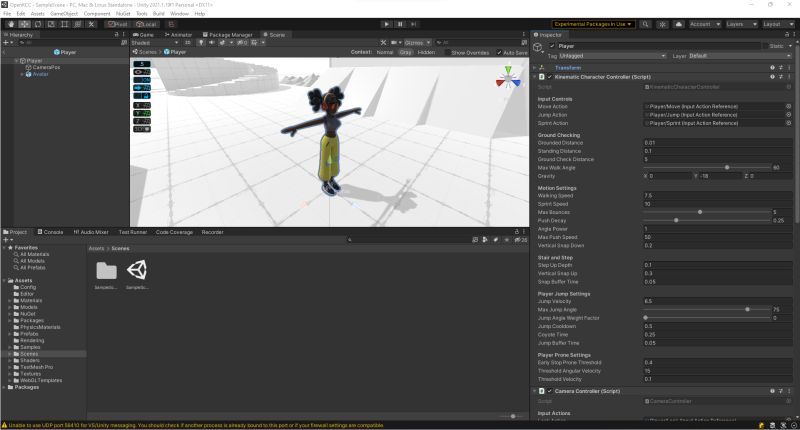Click the Play button
This screenshot has width=800, height=430.
[386, 24]
